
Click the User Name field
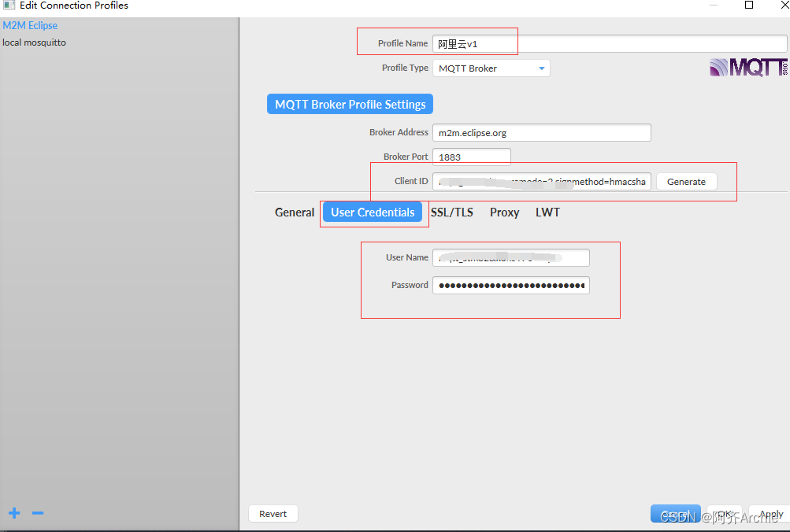[x=511, y=257]
